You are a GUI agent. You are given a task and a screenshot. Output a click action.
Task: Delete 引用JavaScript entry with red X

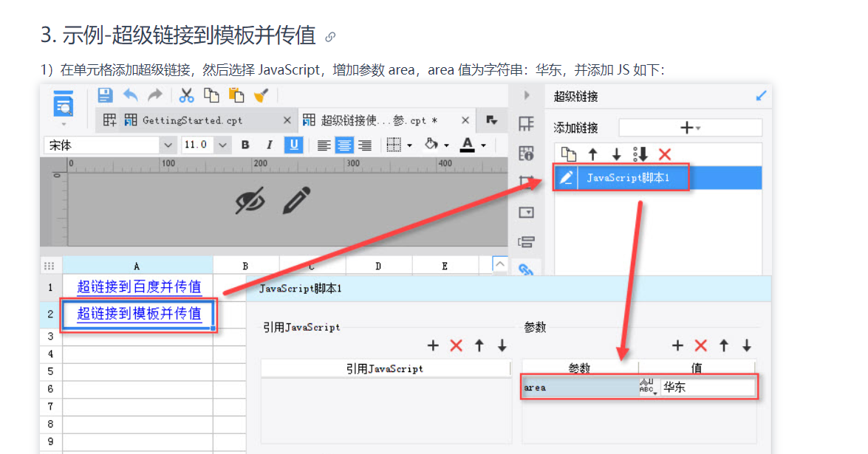[x=456, y=346]
